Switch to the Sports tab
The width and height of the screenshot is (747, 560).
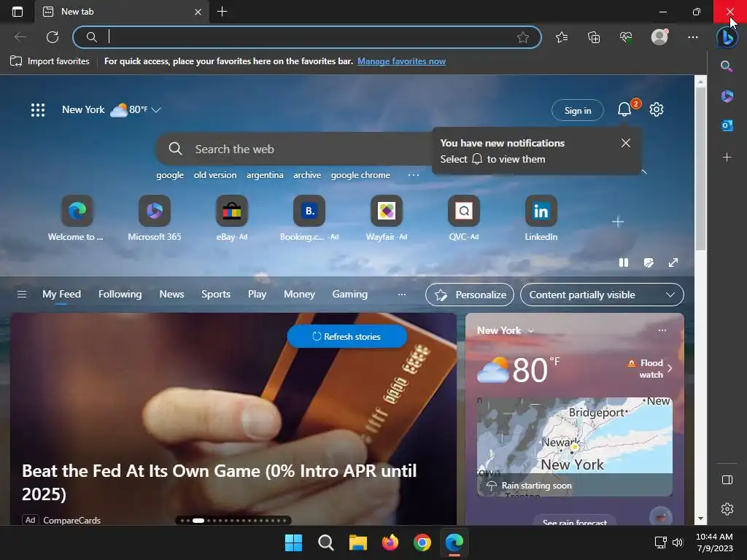point(216,295)
